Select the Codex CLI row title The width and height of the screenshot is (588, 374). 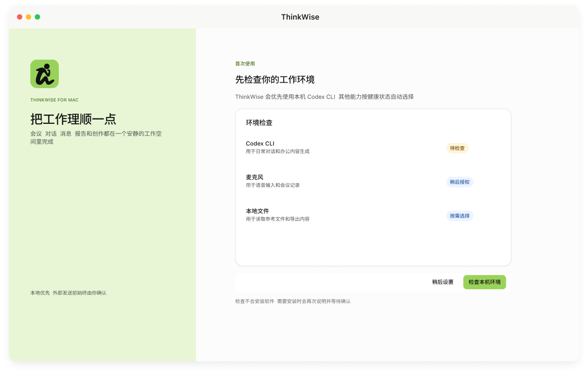coord(260,143)
